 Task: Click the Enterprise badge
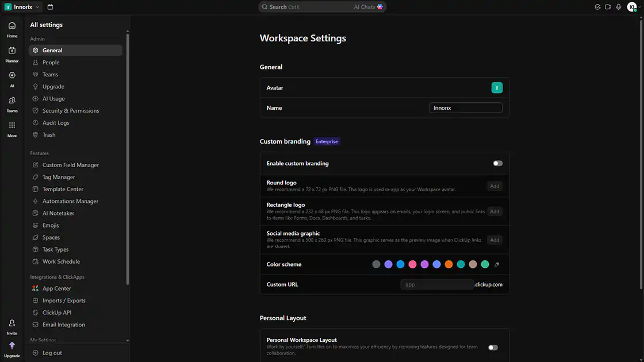(327, 141)
